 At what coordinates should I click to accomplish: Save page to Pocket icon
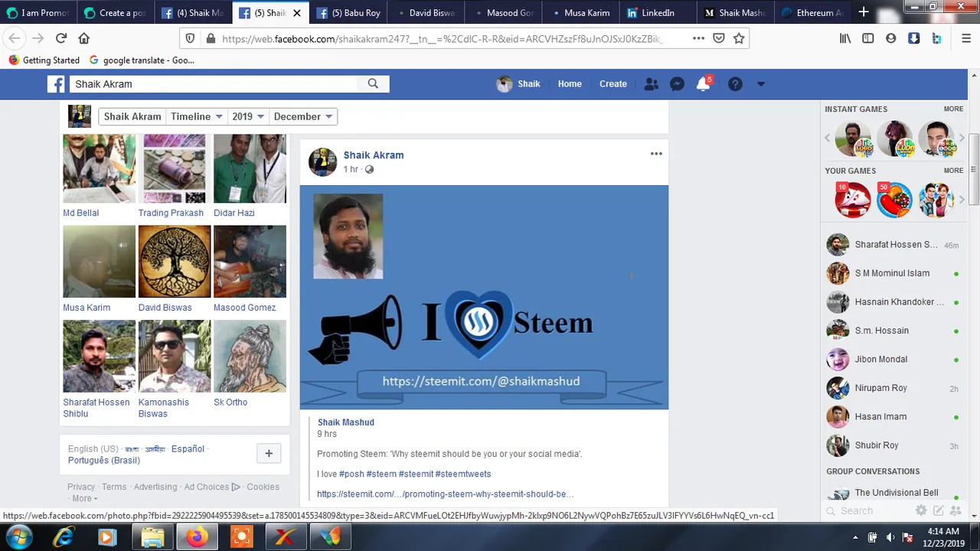719,38
